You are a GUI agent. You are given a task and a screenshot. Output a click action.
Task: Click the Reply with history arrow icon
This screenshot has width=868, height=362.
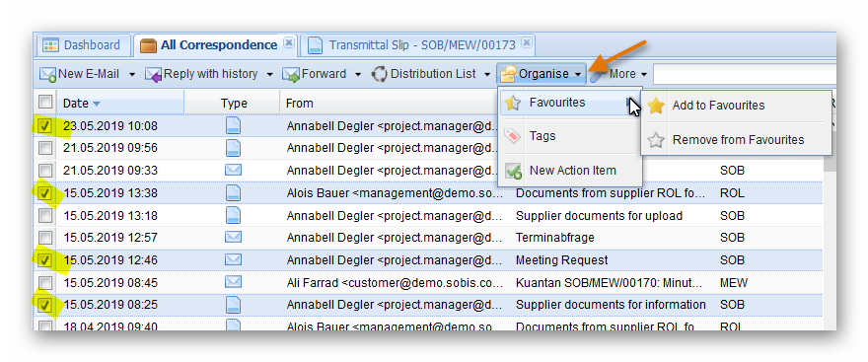click(x=154, y=75)
